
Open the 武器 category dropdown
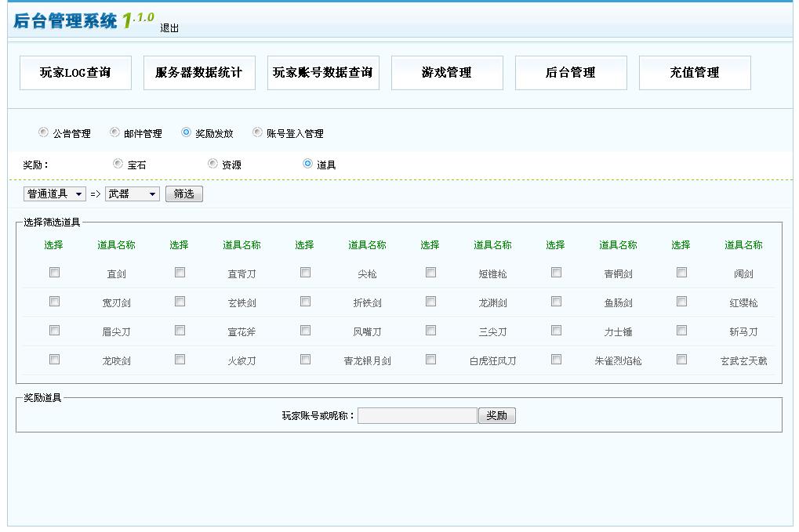[132, 194]
